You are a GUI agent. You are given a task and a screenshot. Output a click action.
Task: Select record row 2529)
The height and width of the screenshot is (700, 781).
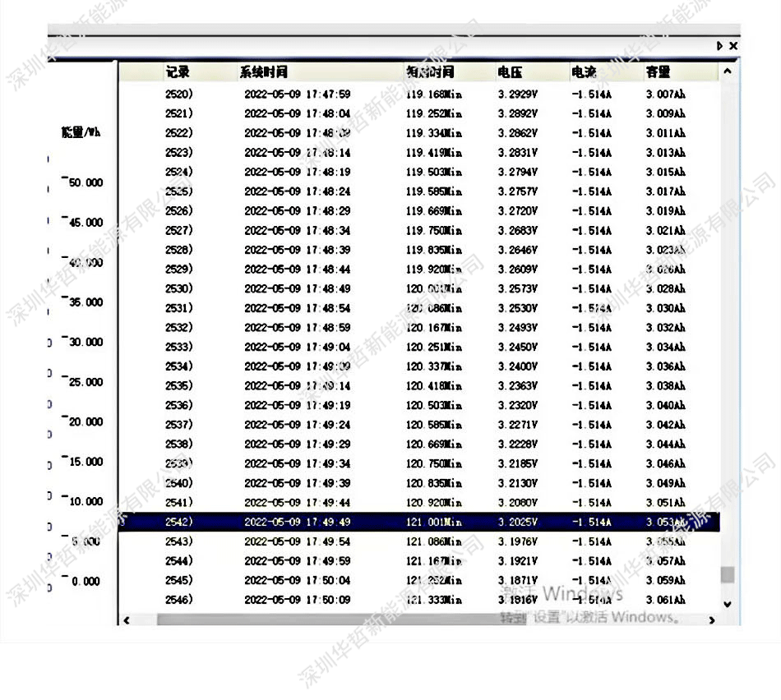tap(419, 269)
